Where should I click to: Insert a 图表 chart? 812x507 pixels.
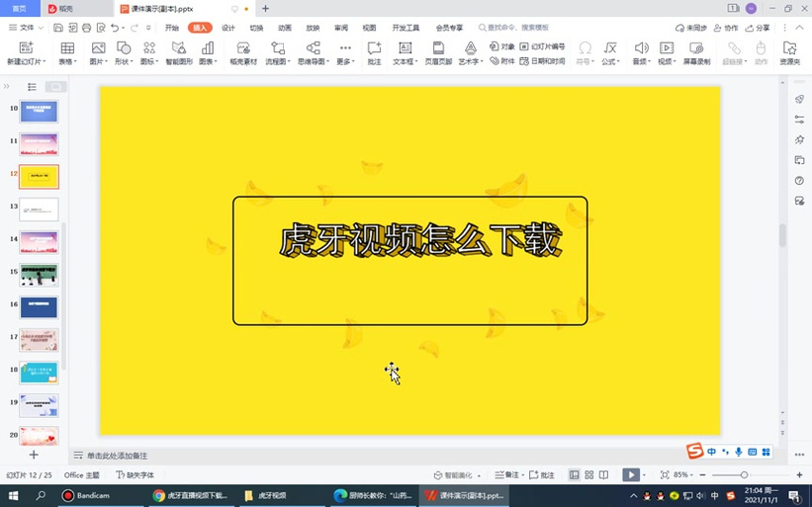(x=207, y=53)
